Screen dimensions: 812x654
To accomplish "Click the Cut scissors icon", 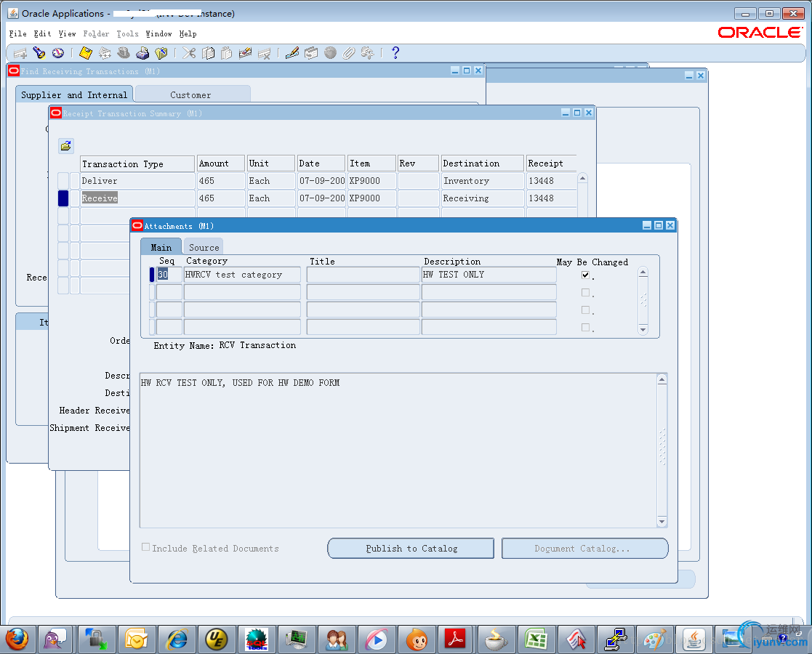I will [189, 53].
